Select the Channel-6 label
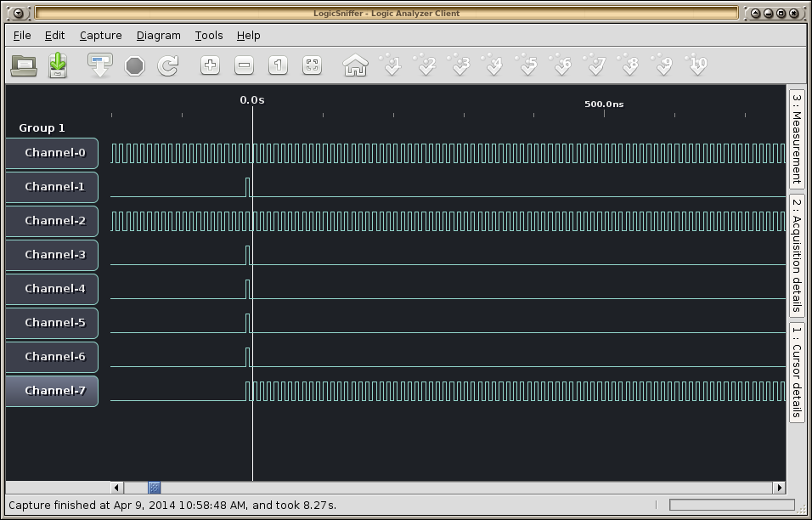Viewport: 812px width, 520px height. pos(52,357)
